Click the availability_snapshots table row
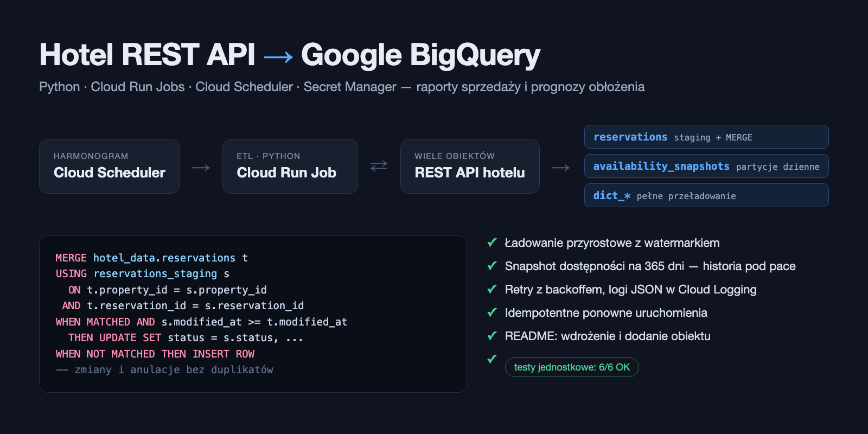The height and width of the screenshot is (434, 868). point(706,166)
